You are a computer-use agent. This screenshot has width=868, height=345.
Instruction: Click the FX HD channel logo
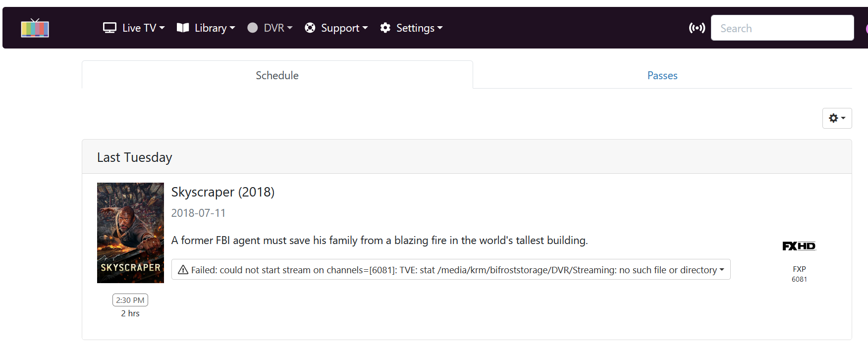[x=799, y=246]
